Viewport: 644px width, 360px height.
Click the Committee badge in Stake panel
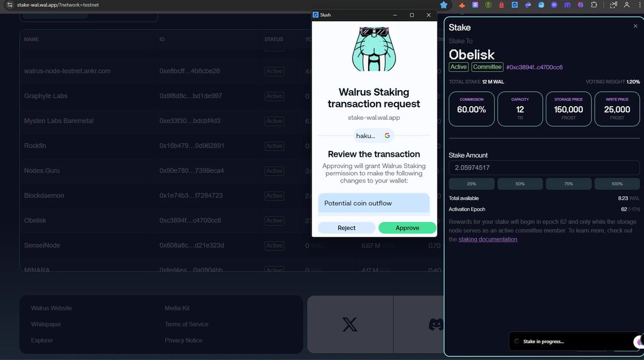(x=487, y=67)
